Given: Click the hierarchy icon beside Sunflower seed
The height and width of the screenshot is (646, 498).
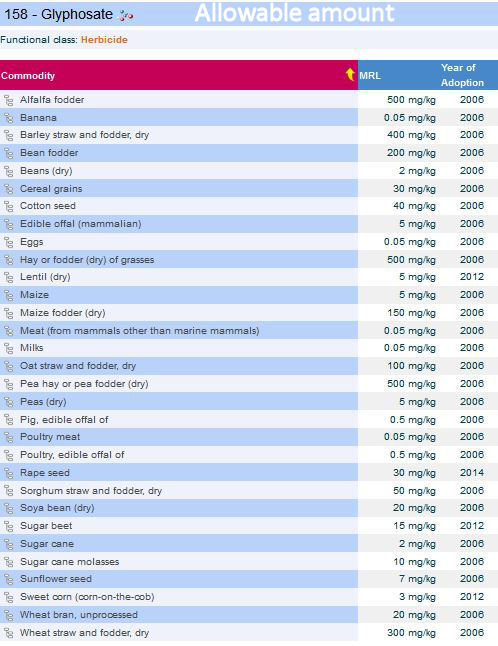Looking at the screenshot, I should 9,579.
